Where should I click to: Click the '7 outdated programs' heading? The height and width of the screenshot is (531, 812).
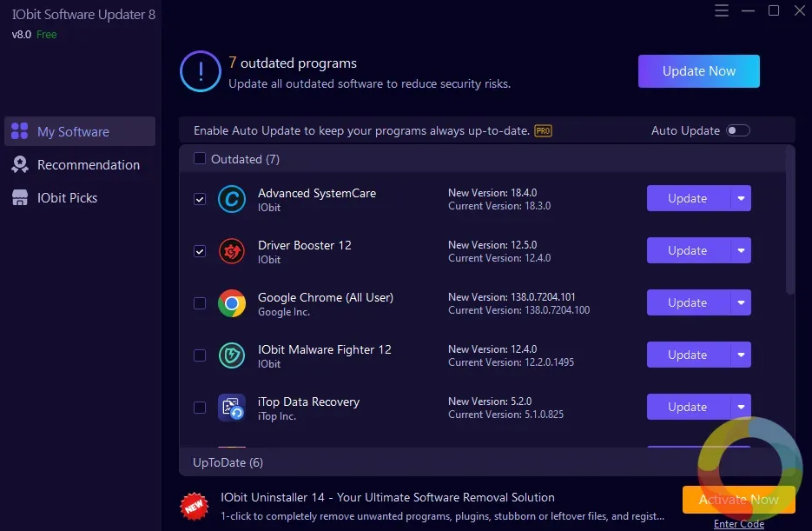(293, 63)
